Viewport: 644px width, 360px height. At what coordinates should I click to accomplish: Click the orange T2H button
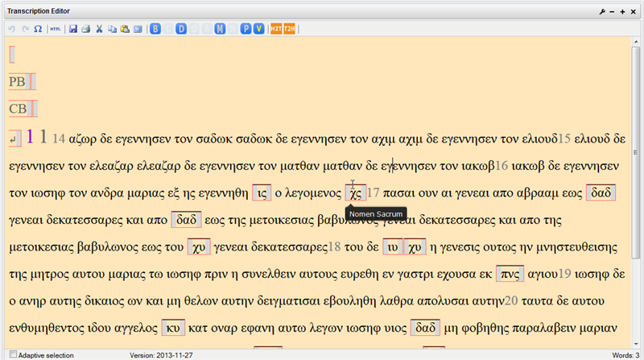[x=290, y=29]
